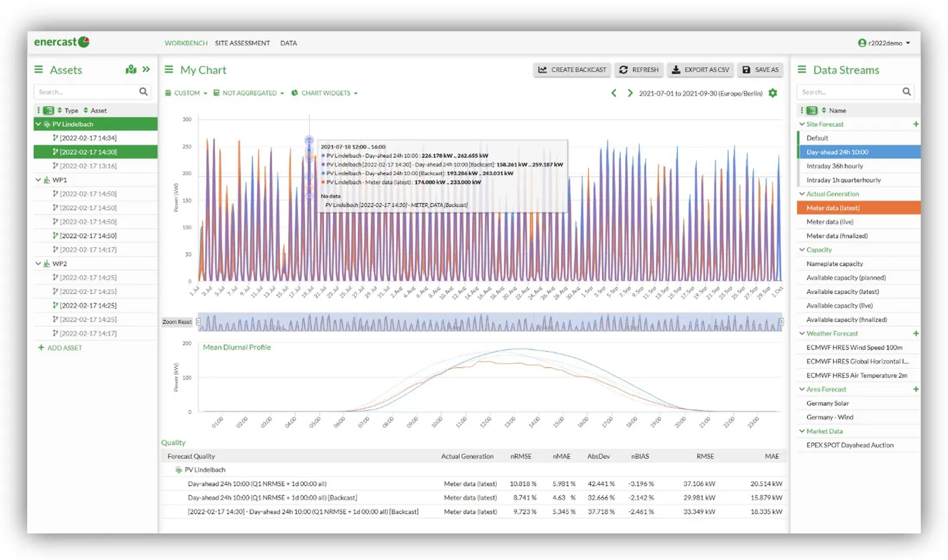Open the NOT AGGREGATED dropdown
Viewport: 948px width, 560px height.
click(x=249, y=93)
